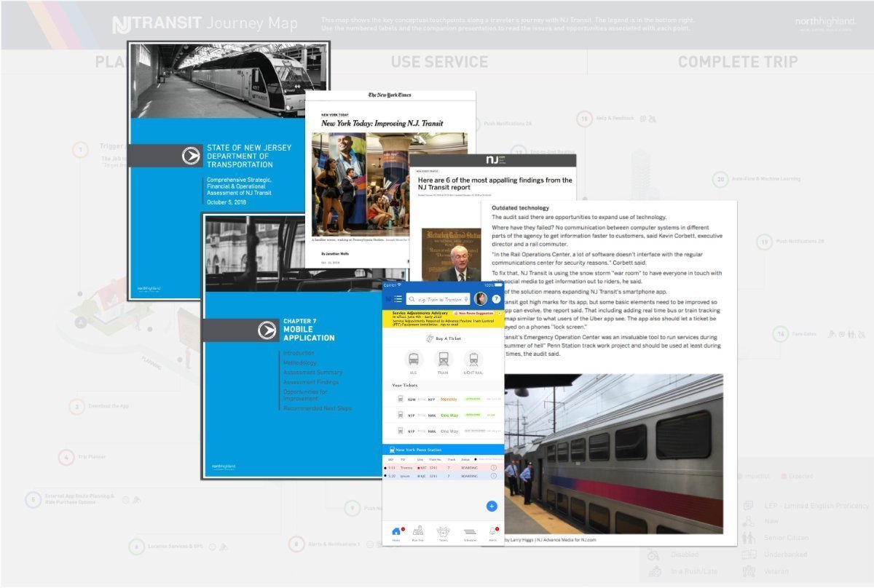The width and height of the screenshot is (874, 588).
Task: Click headline 'Here are 6 of the most appalling findings'
Action: [x=495, y=183]
